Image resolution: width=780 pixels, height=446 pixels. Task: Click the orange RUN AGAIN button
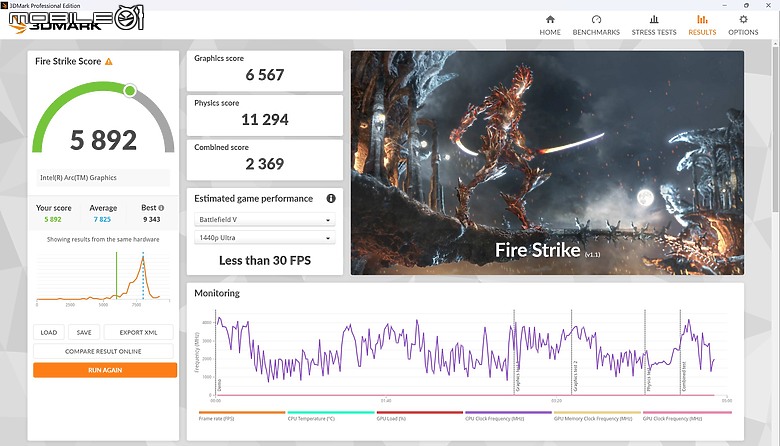pos(105,370)
